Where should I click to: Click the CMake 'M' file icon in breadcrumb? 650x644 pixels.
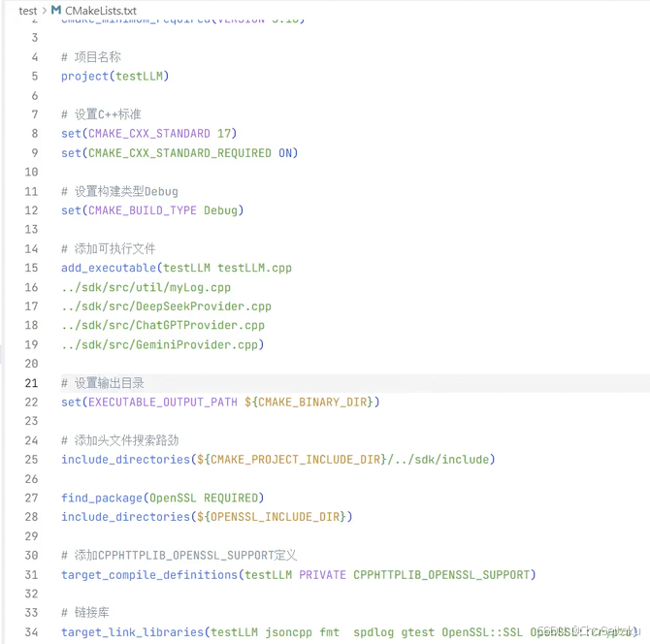tap(56, 10)
